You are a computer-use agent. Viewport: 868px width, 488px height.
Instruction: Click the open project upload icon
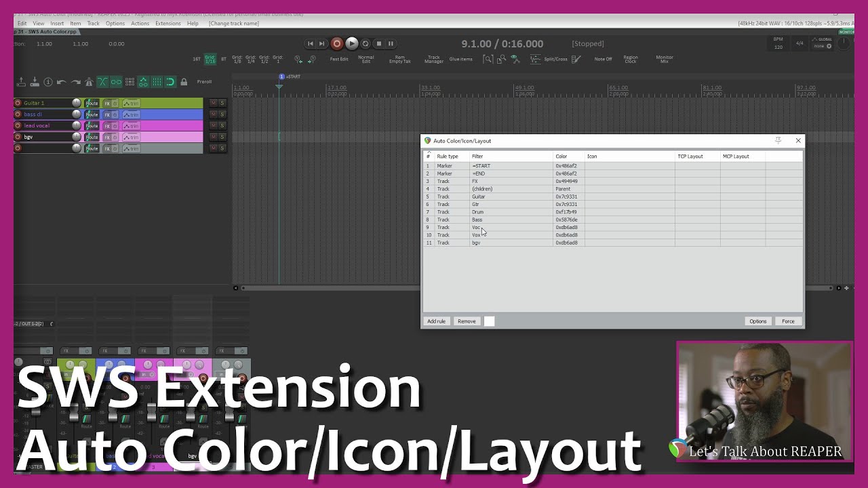(21, 82)
